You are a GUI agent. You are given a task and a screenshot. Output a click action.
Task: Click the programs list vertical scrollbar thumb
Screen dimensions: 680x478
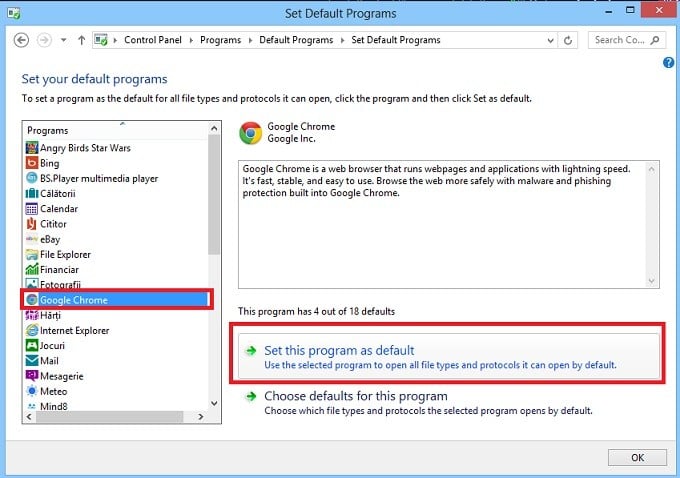(x=214, y=194)
